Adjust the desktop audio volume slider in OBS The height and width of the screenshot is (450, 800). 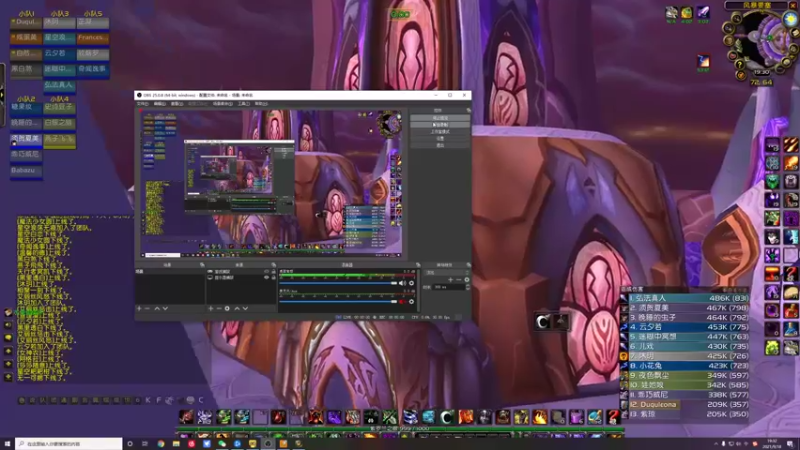(x=338, y=283)
